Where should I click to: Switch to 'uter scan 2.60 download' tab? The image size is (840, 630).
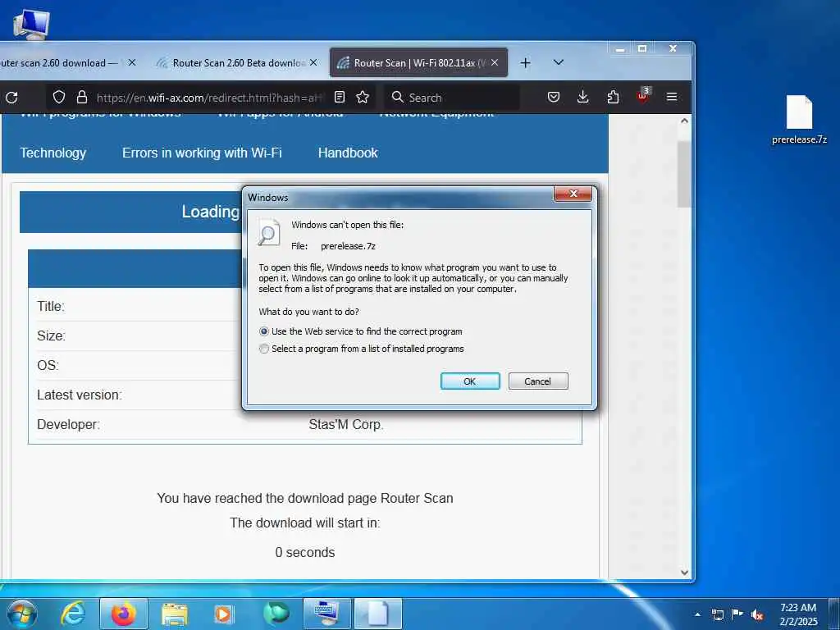[x=70, y=62]
